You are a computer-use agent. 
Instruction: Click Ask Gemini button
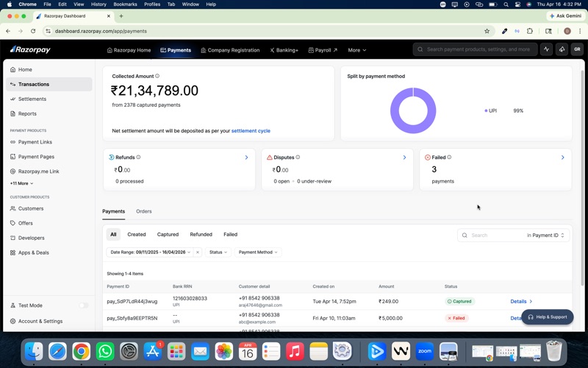[x=565, y=15]
